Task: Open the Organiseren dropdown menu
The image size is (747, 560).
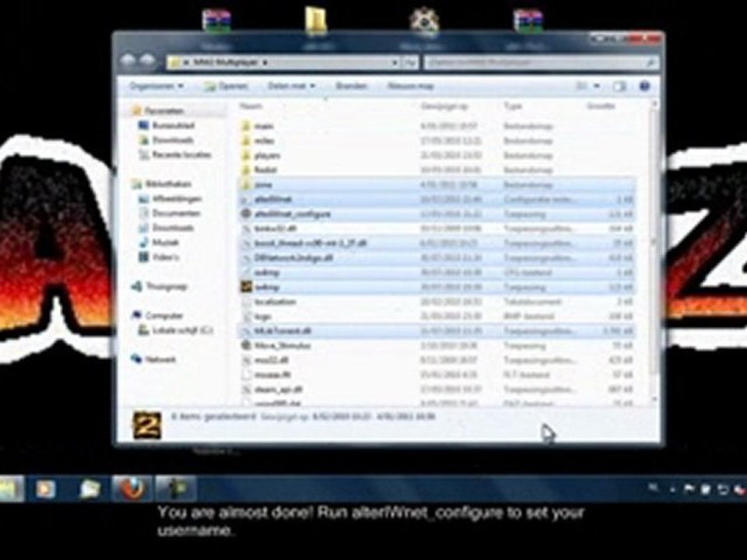Action: click(156, 86)
